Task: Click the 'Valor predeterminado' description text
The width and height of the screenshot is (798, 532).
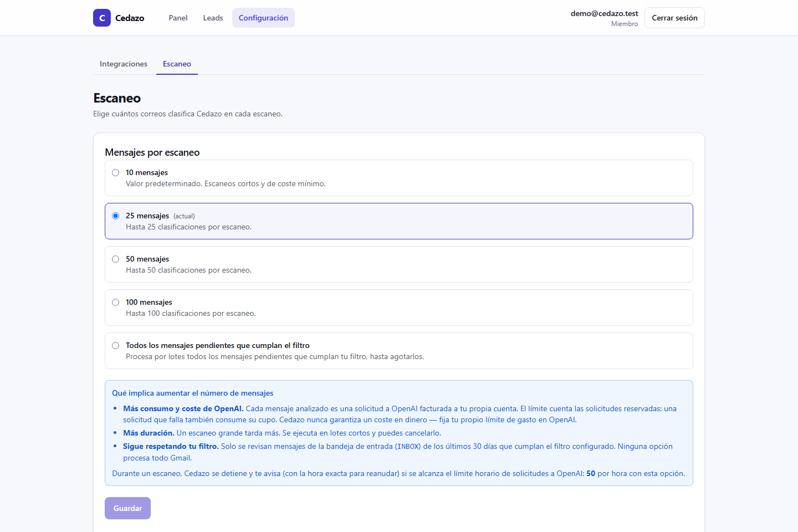Action: tap(226, 183)
